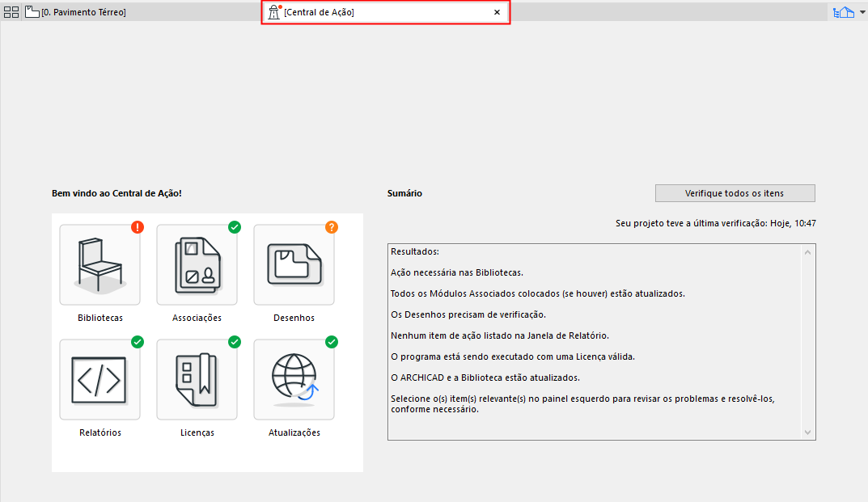This screenshot has width=868, height=502.
Task: Click the last verification time text 'Hoje, 10:47'
Action: (793, 223)
